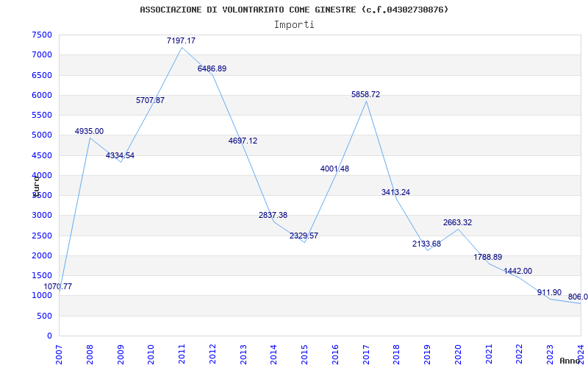
Task: Click y-axis value 5500
Action: tap(42, 116)
